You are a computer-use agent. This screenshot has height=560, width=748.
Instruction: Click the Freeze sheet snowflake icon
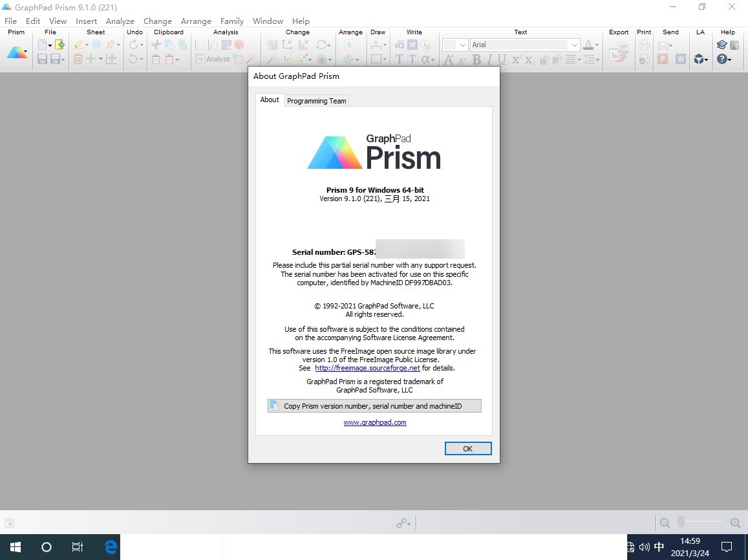96,45
